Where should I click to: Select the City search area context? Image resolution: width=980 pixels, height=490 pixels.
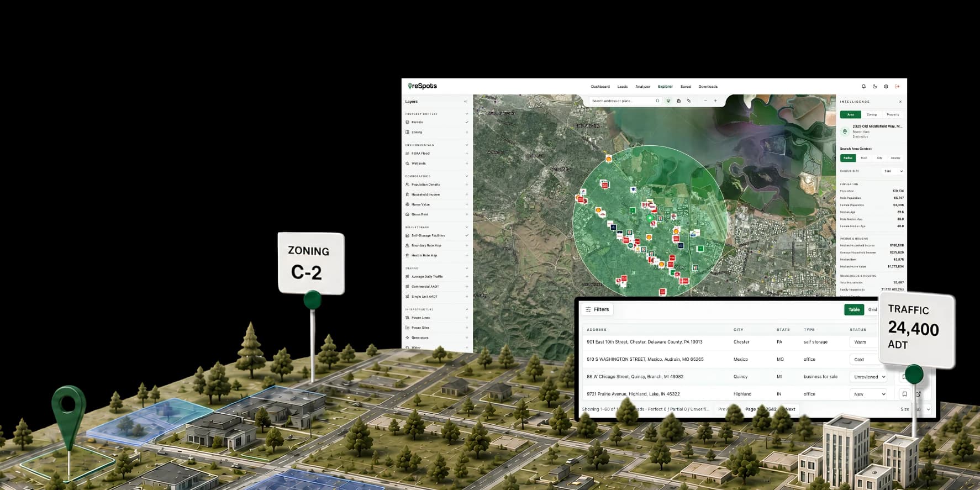[879, 158]
